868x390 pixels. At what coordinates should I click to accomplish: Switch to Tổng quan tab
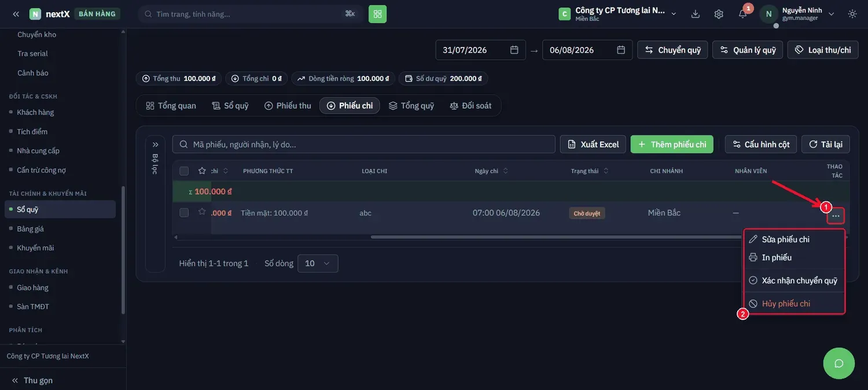[171, 105]
